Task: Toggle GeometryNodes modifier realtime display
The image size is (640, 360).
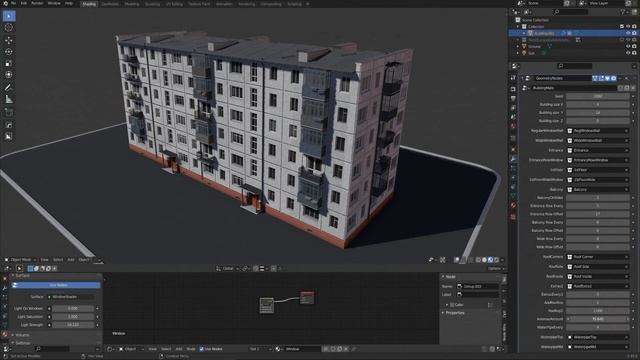Action: (607, 78)
